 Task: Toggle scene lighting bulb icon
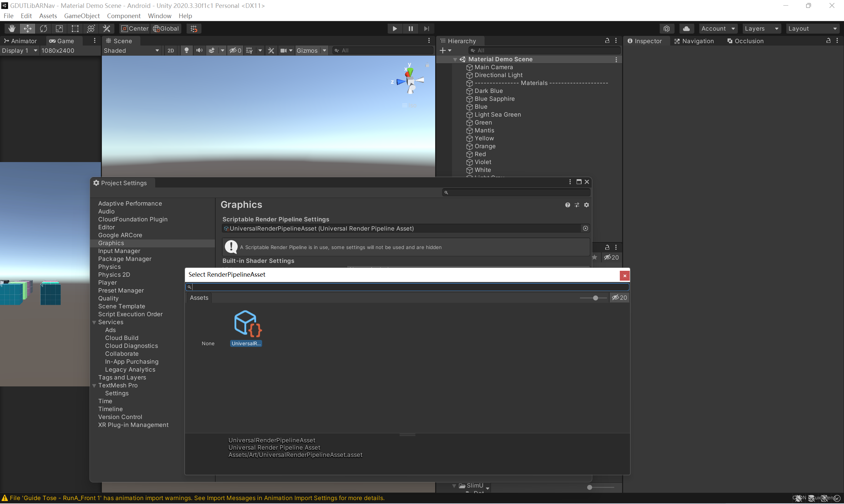click(186, 50)
